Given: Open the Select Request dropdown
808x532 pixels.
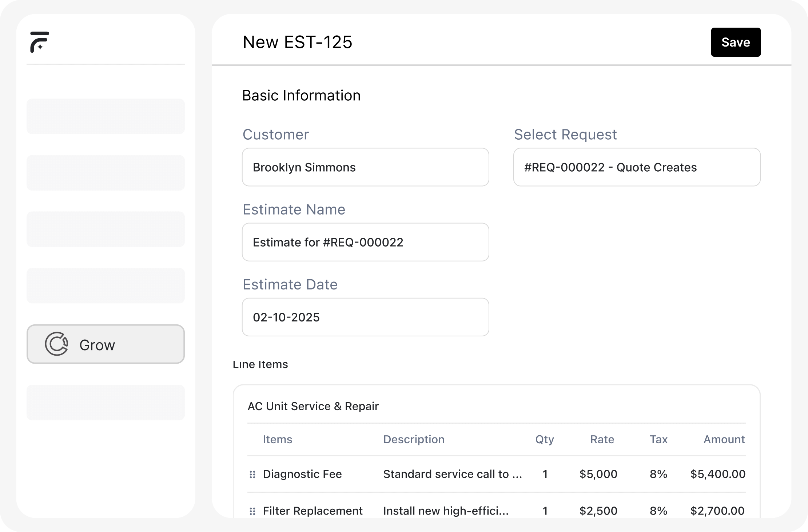Looking at the screenshot, I should coord(636,167).
